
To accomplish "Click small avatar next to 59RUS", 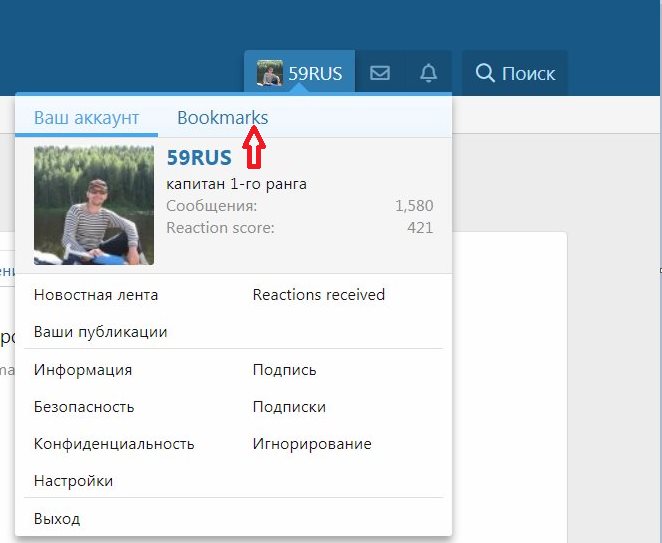I will pyautogui.click(x=269, y=73).
